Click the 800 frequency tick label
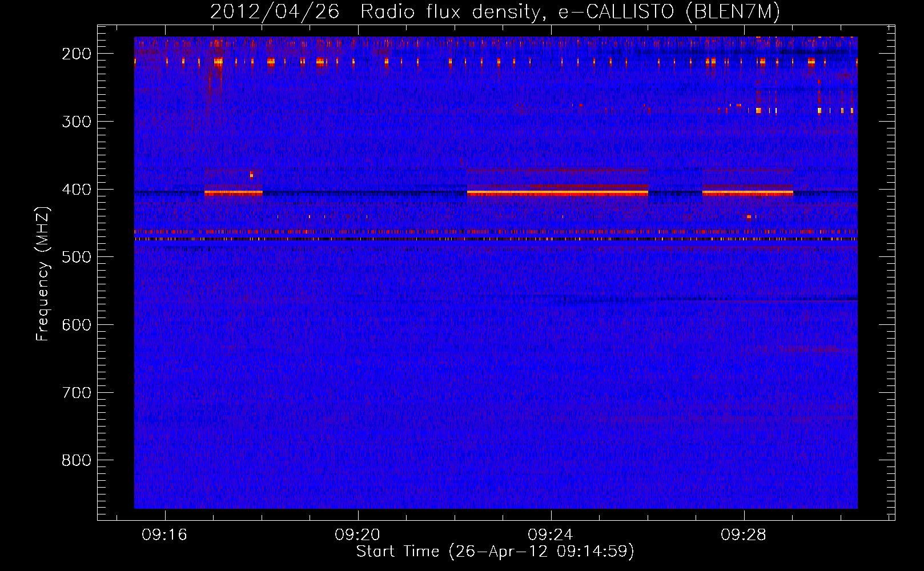 pyautogui.click(x=77, y=460)
